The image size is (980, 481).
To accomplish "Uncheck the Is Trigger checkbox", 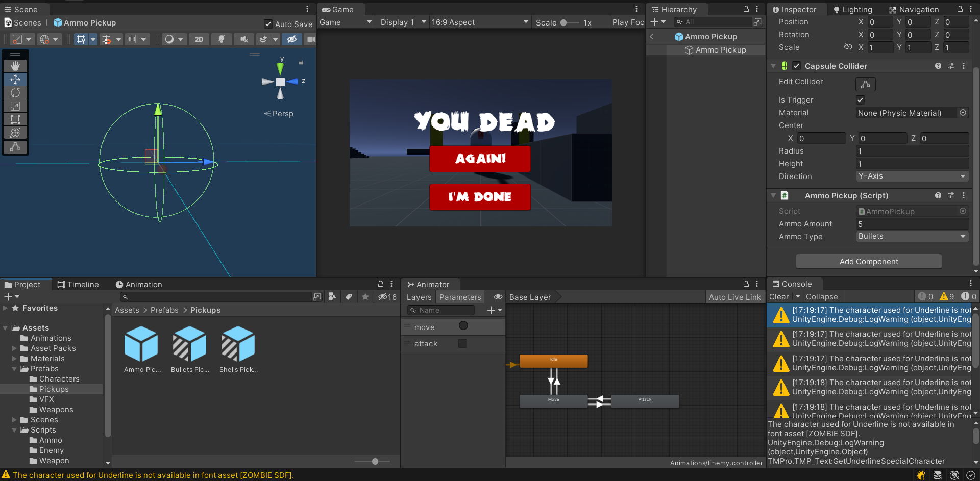I will coord(860,100).
